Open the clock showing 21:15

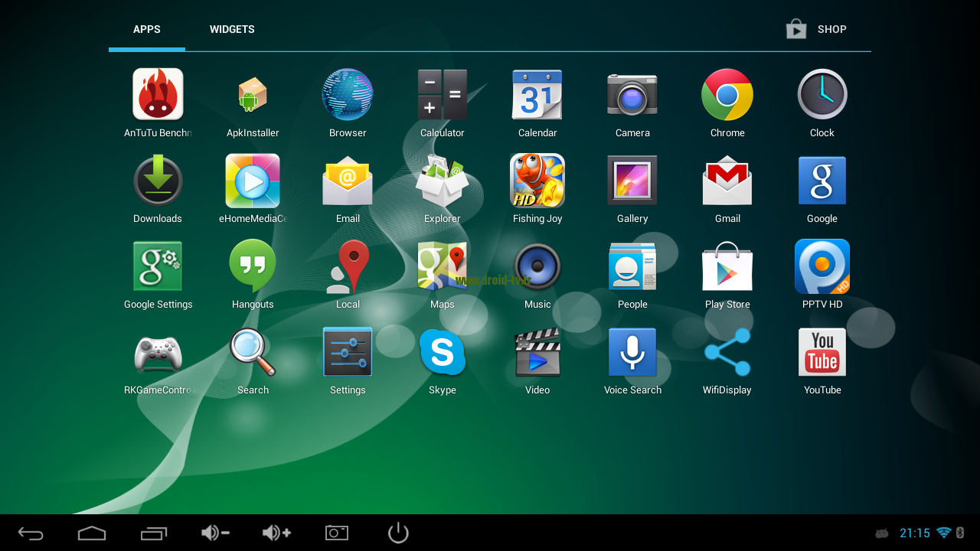915,533
